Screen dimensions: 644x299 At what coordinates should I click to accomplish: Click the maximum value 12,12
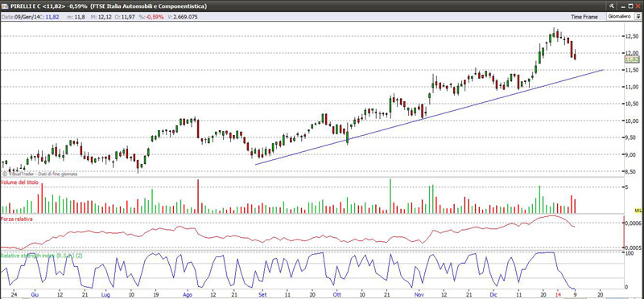(105, 17)
